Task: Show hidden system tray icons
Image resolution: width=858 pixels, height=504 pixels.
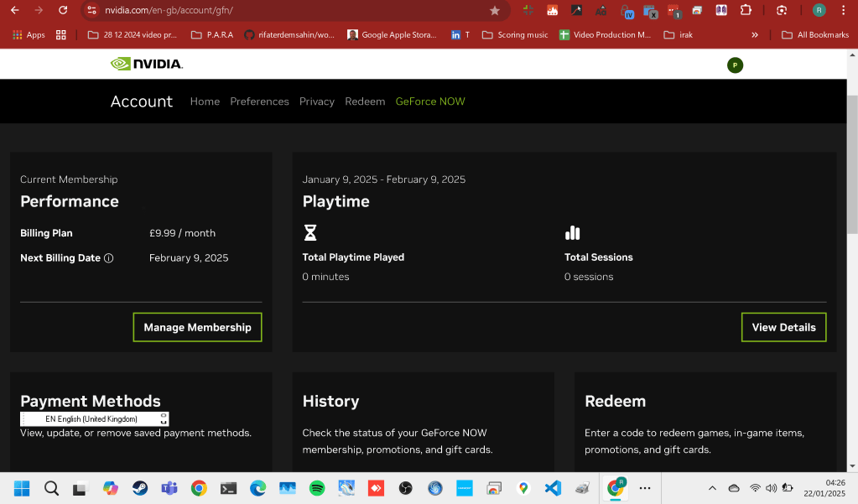Action: (712, 488)
